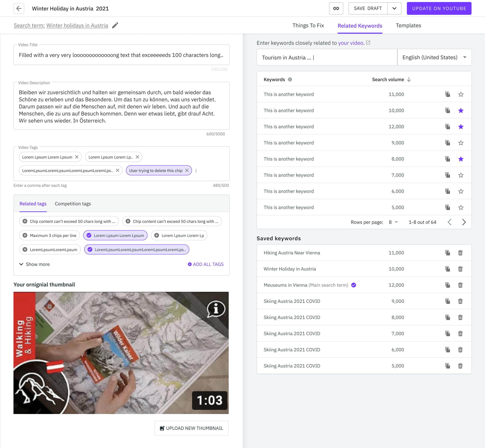Unstar the keyword with 8,000 search volume
This screenshot has height=448, width=485.
coord(460,159)
